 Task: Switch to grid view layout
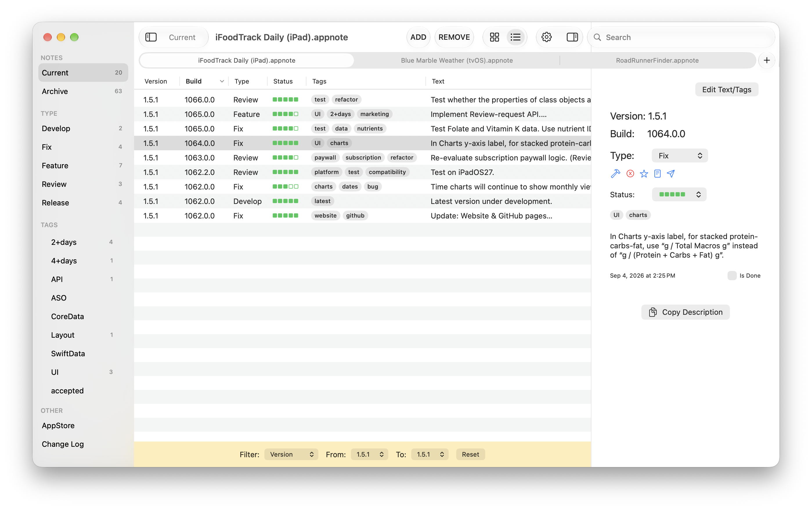494,37
